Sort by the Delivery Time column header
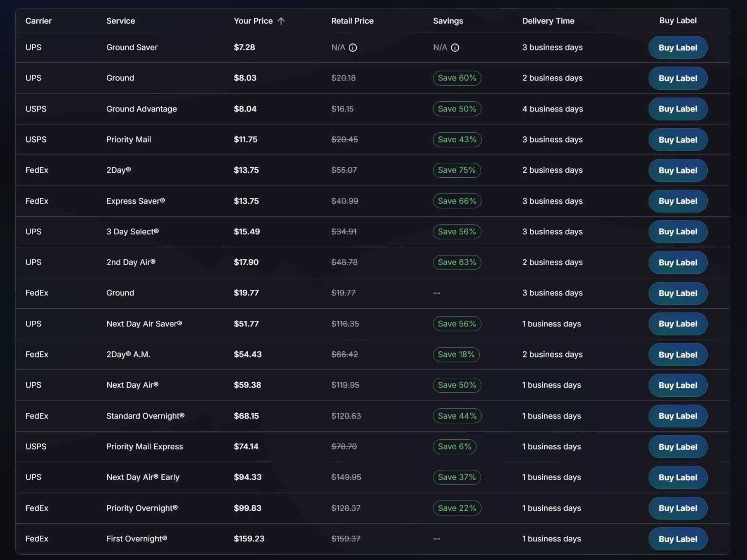 click(548, 21)
